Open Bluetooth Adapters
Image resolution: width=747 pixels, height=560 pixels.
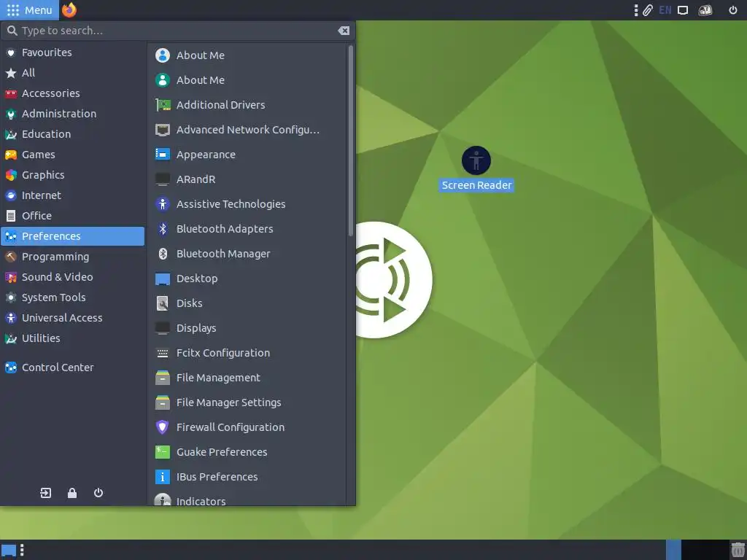248,228
